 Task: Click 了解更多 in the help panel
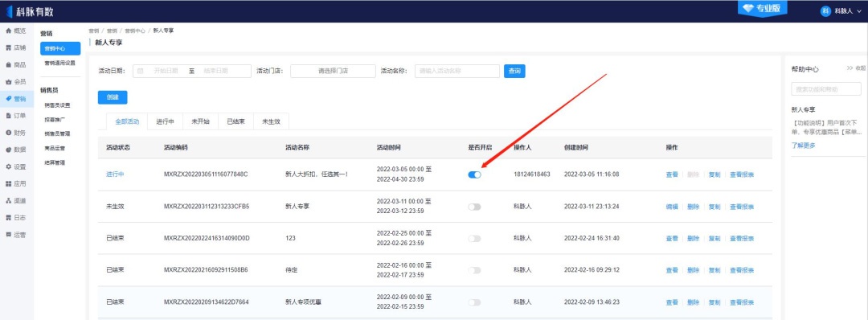pyautogui.click(x=803, y=146)
